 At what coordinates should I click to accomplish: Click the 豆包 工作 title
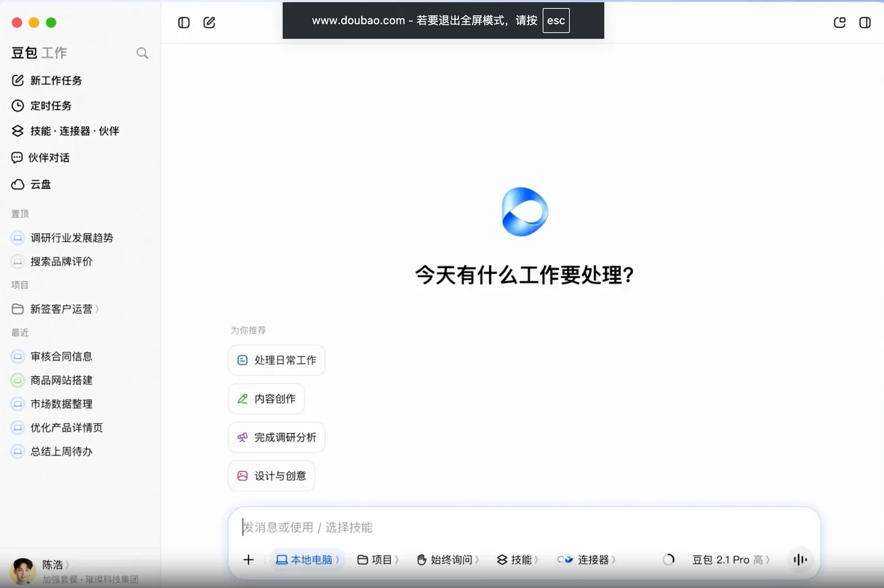(39, 53)
